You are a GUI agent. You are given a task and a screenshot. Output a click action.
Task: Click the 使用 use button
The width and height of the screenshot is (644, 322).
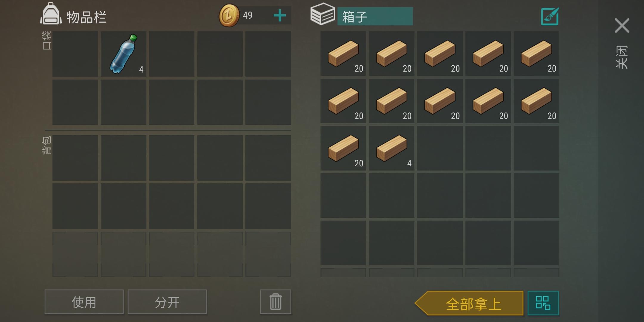[84, 302]
